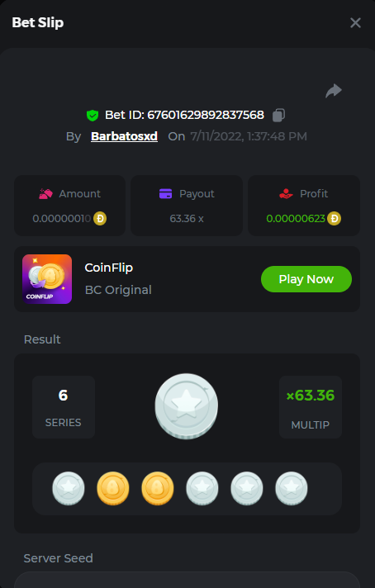Viewport: 375px width, 588px height.
Task: Copy the Bet ID with copy icon
Action: pyautogui.click(x=278, y=115)
